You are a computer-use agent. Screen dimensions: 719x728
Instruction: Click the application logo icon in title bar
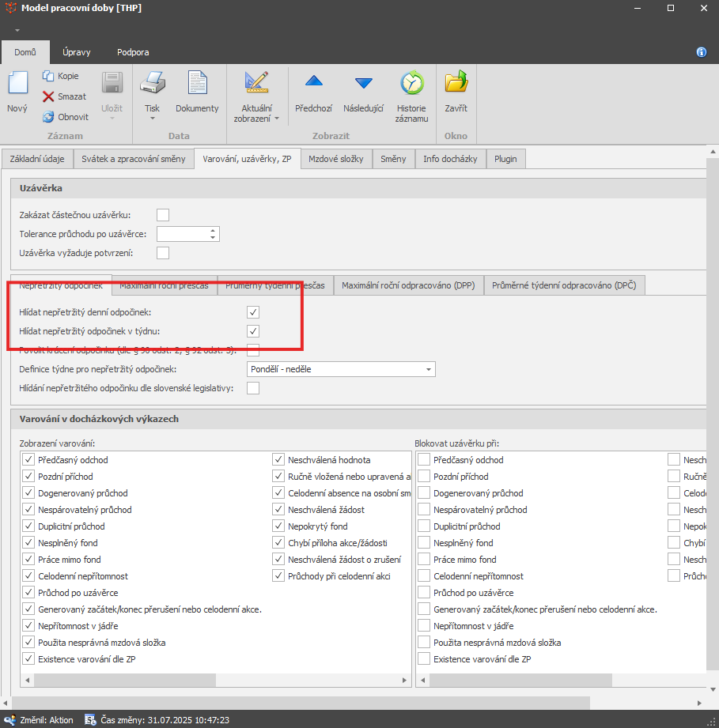point(11,8)
